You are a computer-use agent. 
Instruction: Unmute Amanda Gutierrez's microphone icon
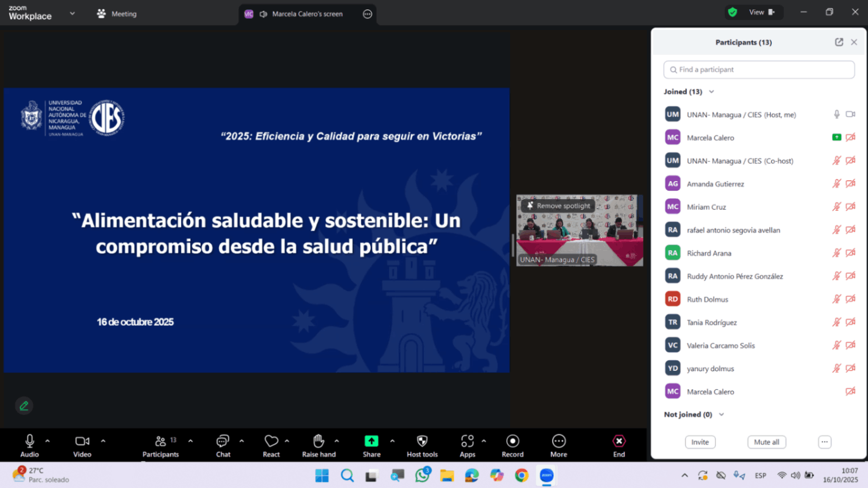[836, 184]
